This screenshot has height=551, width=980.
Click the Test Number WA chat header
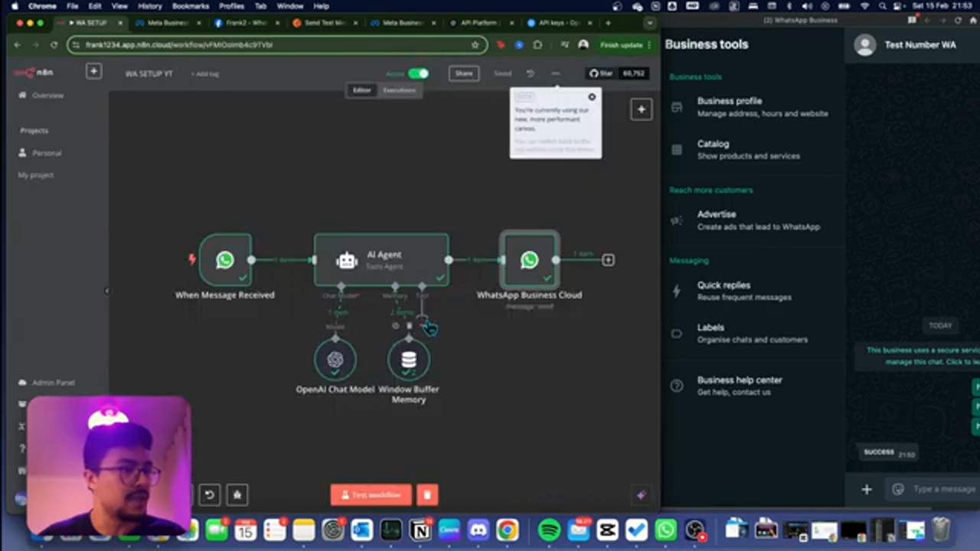pyautogui.click(x=913, y=45)
